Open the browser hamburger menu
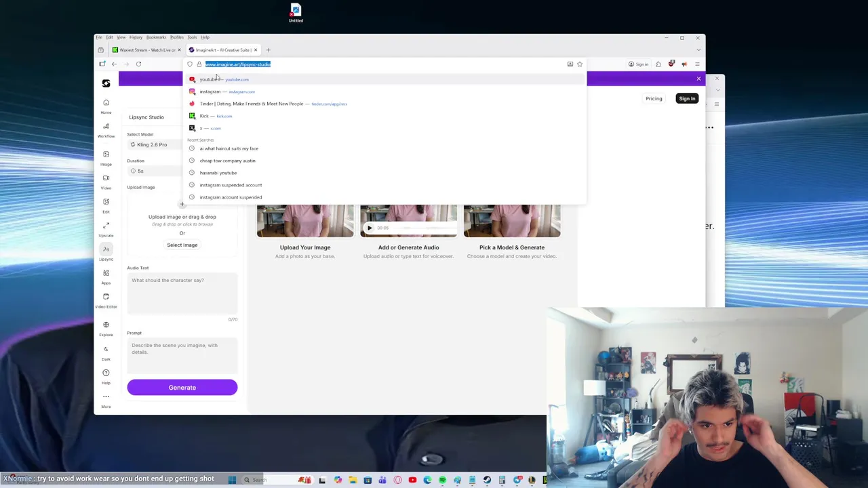 pyautogui.click(x=697, y=64)
